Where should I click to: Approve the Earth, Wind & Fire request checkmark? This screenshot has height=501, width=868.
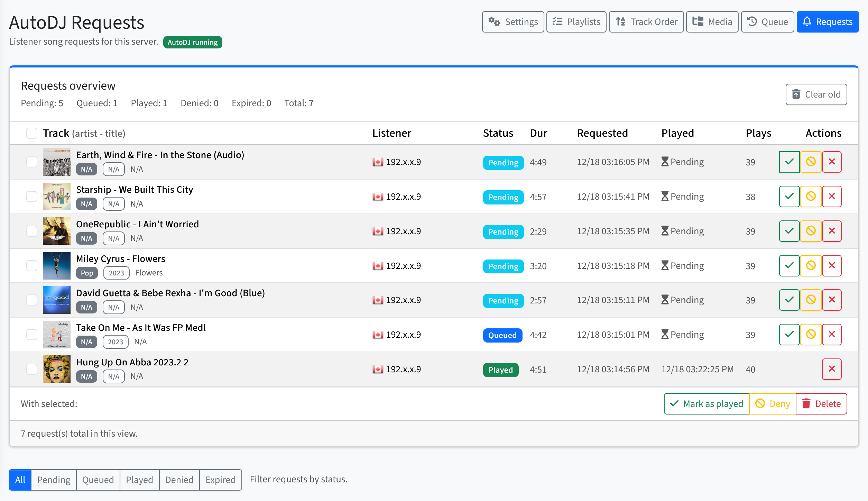pyautogui.click(x=789, y=162)
